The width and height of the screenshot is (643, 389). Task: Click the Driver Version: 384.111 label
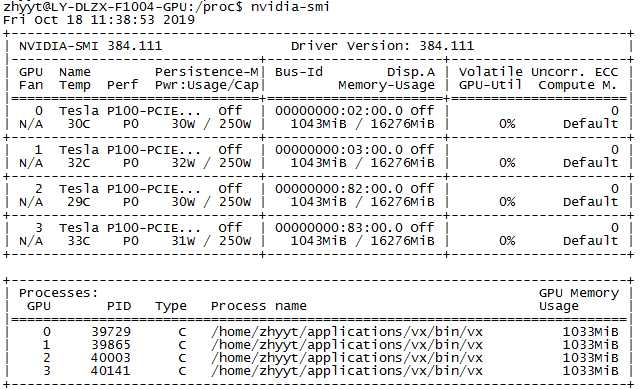pyautogui.click(x=382, y=45)
